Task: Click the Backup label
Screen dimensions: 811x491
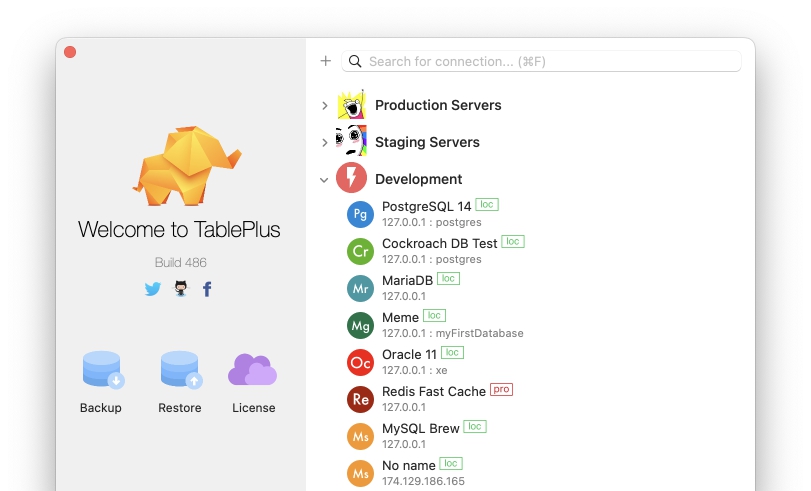Action: 100,408
